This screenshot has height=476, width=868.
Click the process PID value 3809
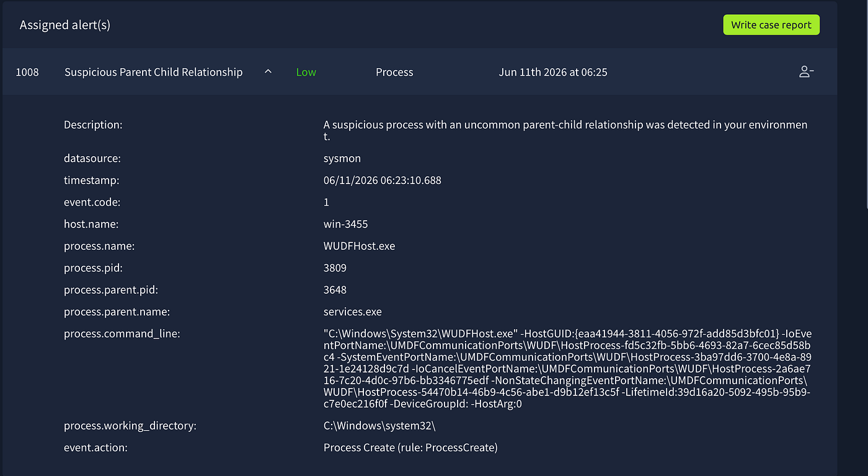pos(335,268)
